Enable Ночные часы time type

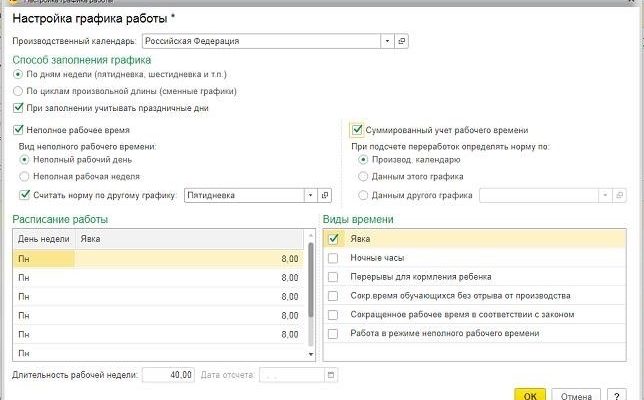coord(334,257)
